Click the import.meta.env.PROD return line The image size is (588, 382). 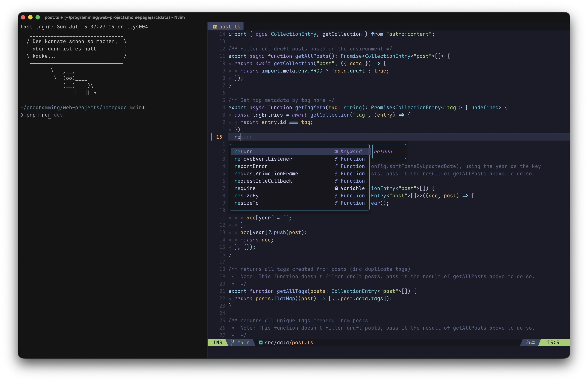point(314,71)
